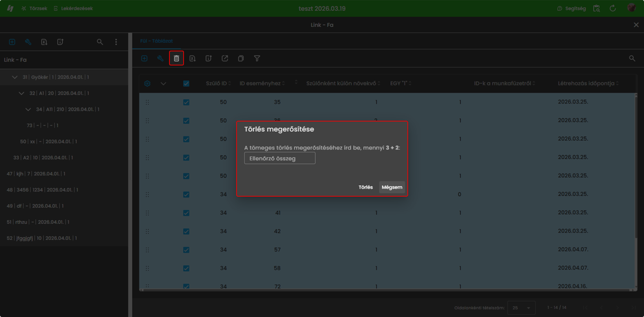Click the app logo in the top bar
This screenshot has width=644, height=317.
click(x=10, y=8)
